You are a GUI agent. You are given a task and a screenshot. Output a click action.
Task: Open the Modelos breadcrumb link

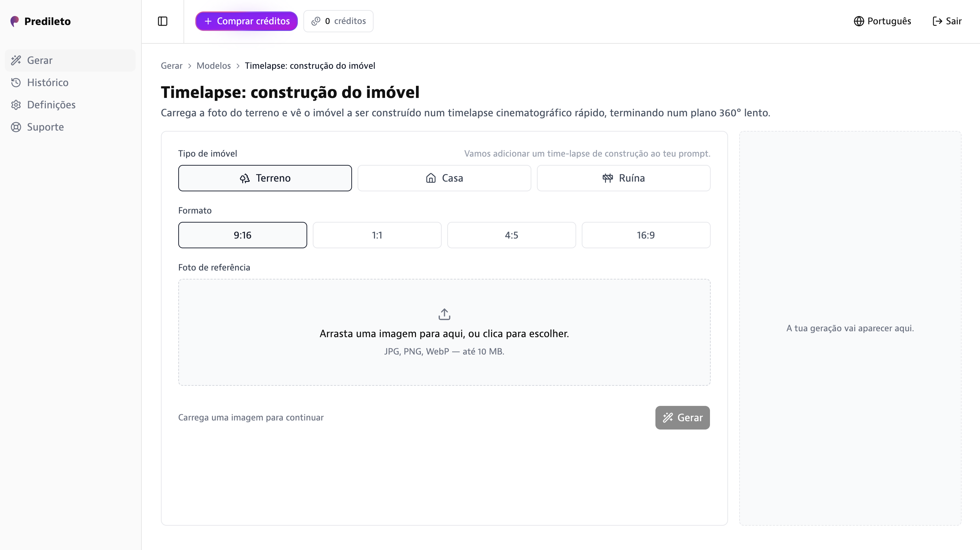[x=213, y=66]
